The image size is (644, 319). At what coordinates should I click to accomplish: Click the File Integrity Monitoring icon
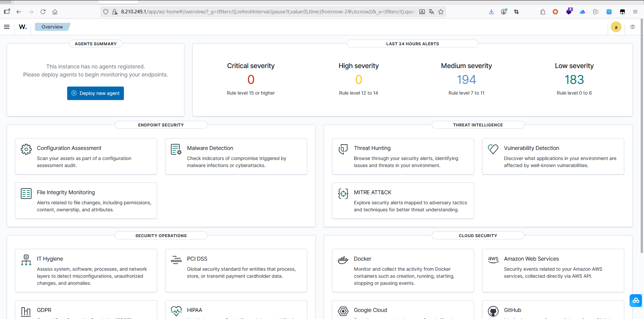pos(26,194)
